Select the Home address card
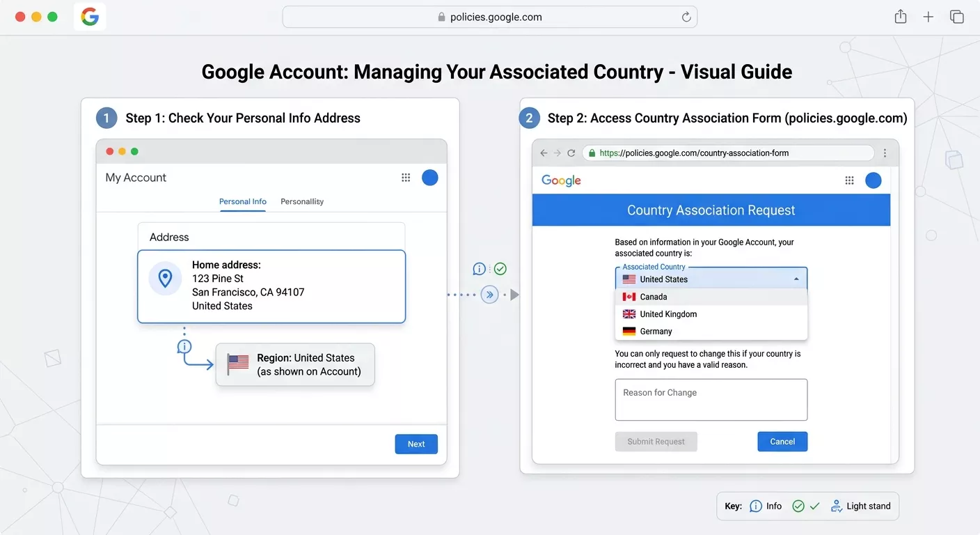The width and height of the screenshot is (980, 535). 271,286
